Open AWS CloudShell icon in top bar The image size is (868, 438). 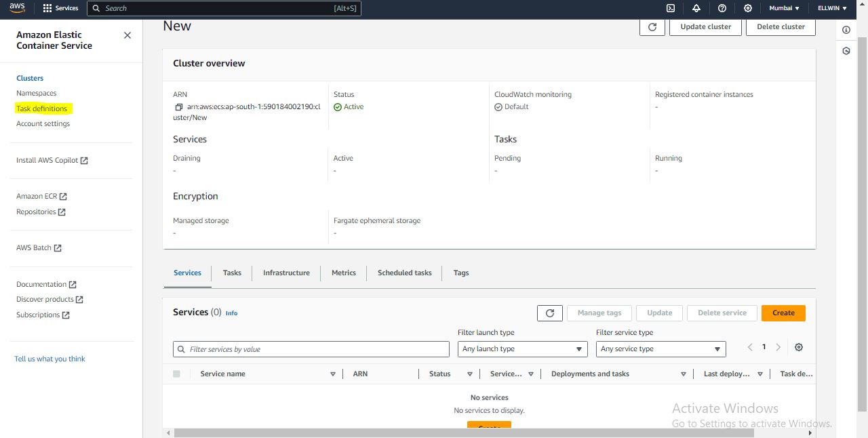[x=671, y=8]
